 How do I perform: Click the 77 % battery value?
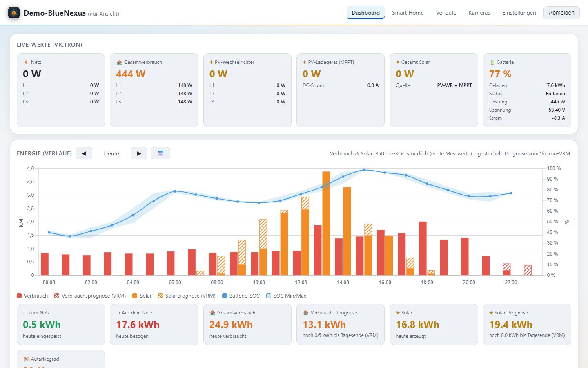pos(500,74)
